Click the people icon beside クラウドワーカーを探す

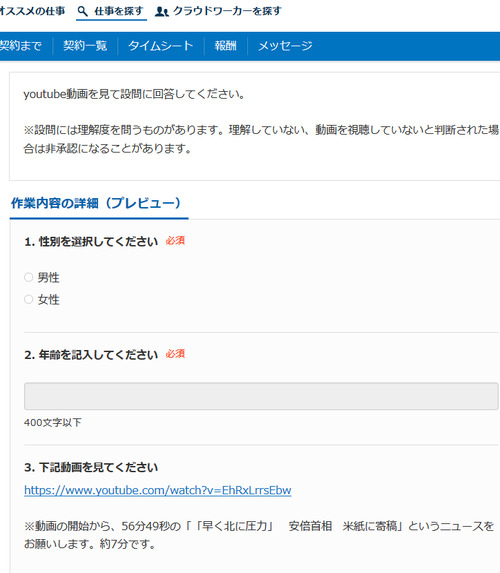tap(162, 12)
